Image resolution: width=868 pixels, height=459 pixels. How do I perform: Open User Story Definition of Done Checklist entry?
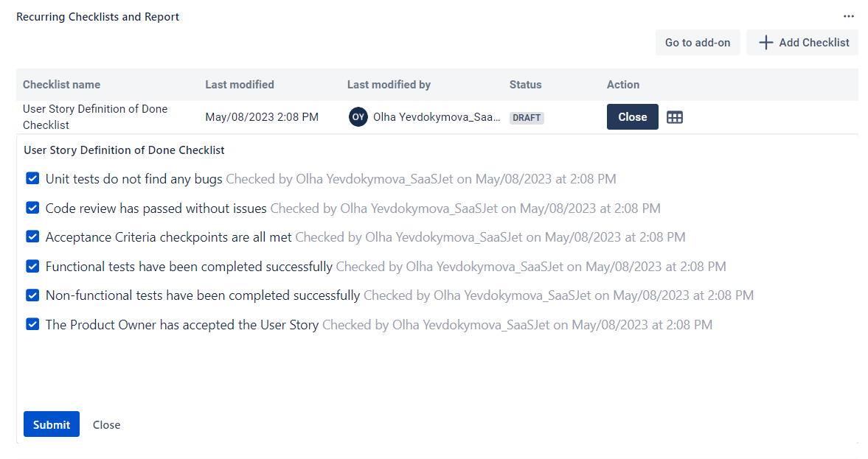(94, 116)
